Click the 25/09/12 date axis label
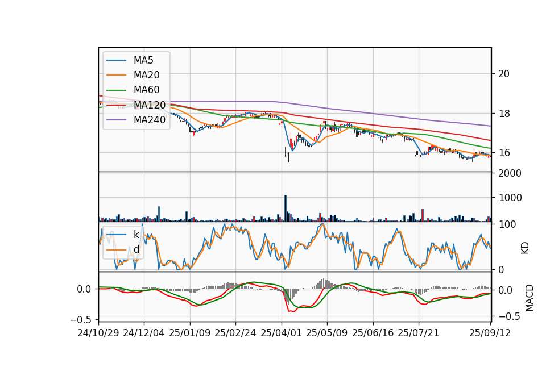The width and height of the screenshot is (546, 392). [490, 333]
